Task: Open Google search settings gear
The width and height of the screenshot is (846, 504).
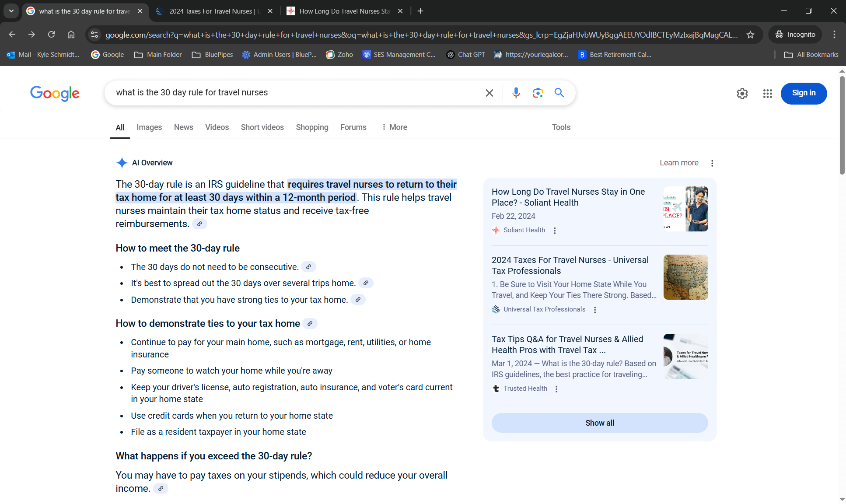Action: coord(742,94)
